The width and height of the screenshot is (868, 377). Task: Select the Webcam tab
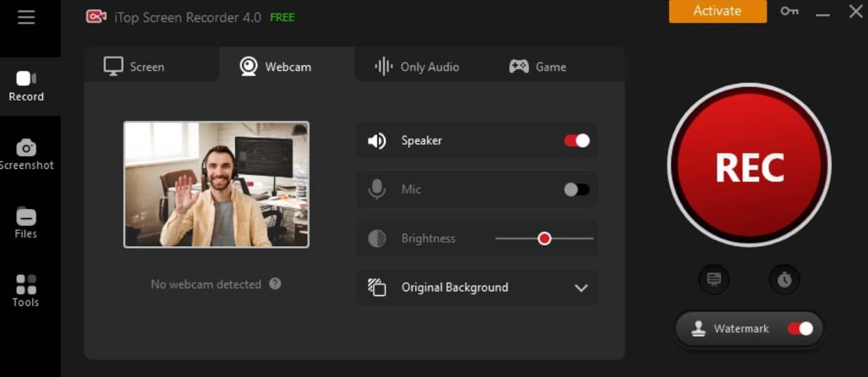click(286, 67)
